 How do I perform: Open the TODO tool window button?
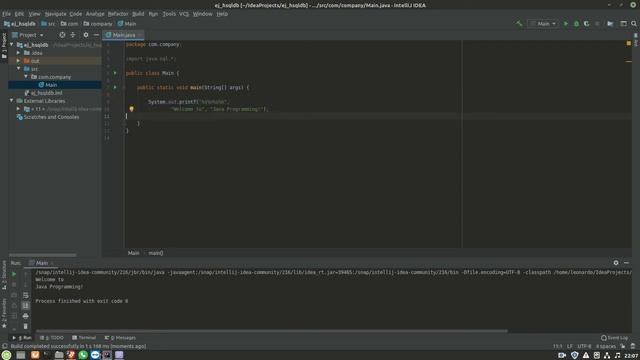(52, 338)
